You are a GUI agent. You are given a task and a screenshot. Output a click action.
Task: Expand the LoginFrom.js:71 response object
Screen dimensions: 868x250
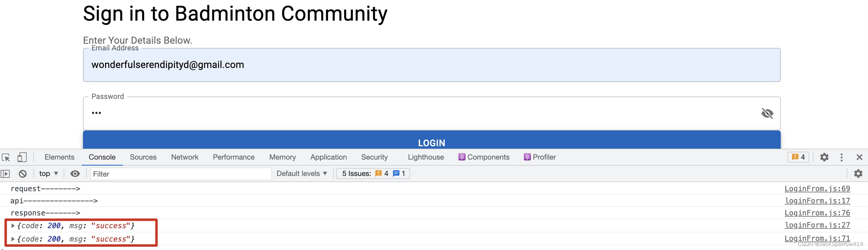[13, 239]
